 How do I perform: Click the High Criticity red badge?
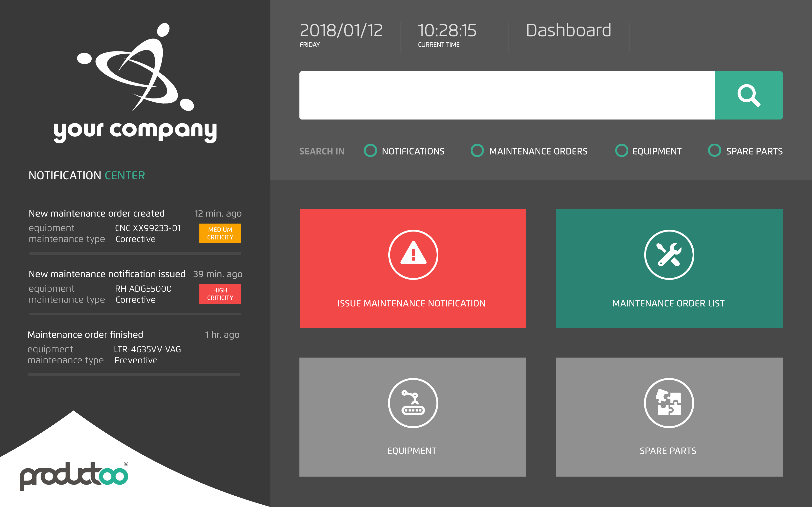[x=220, y=294]
